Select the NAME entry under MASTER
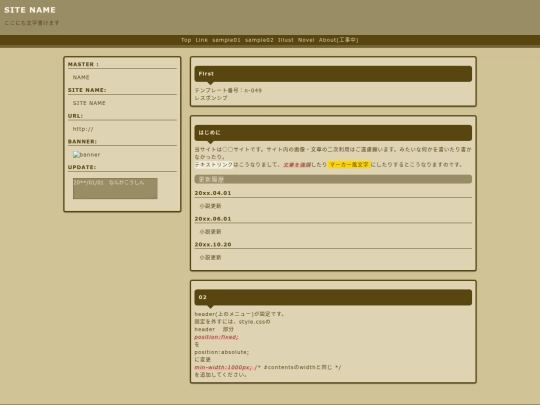 81,77
